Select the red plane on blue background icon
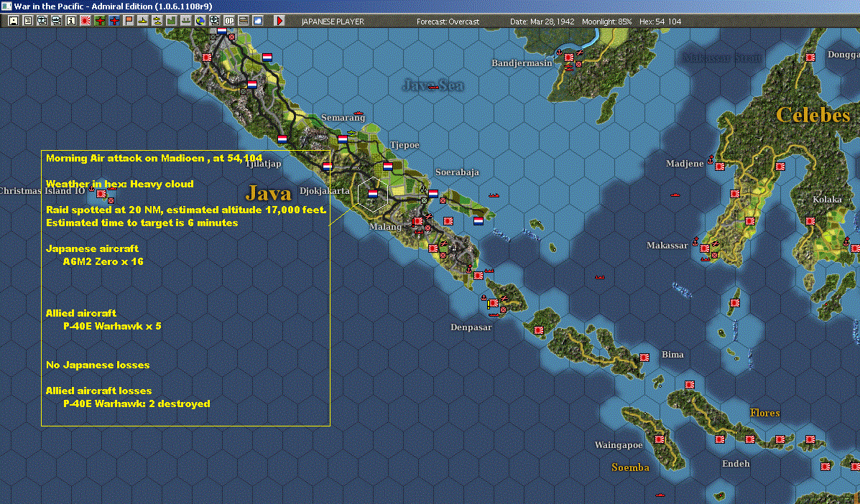This screenshot has height=504, width=860. (114, 21)
